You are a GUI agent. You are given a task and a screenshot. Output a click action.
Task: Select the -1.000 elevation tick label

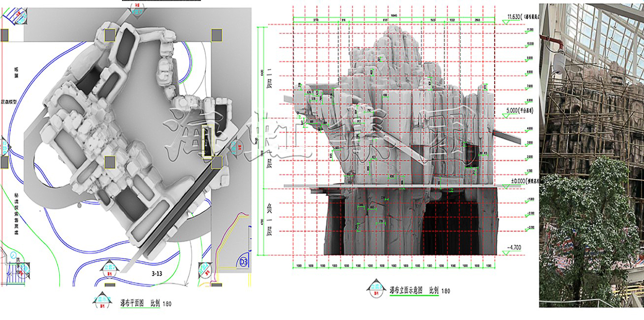pyautogui.click(x=530, y=200)
